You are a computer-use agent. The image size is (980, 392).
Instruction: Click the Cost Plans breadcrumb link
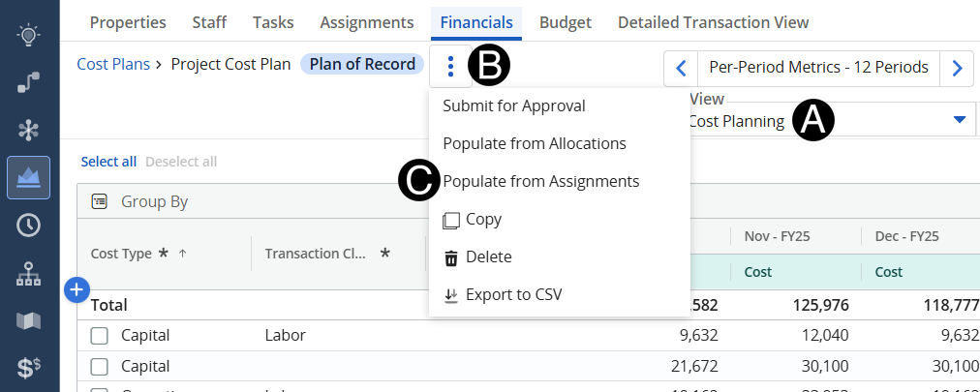point(113,65)
